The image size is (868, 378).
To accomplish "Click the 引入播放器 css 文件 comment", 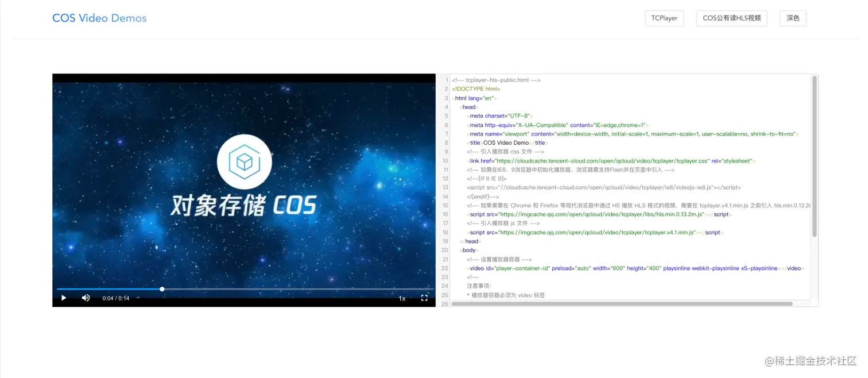I will [x=505, y=152].
